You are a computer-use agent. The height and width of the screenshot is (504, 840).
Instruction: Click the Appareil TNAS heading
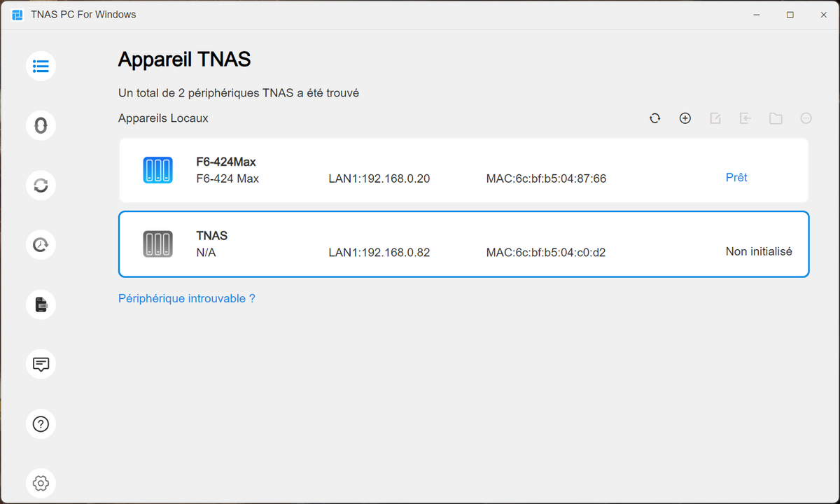pos(184,59)
